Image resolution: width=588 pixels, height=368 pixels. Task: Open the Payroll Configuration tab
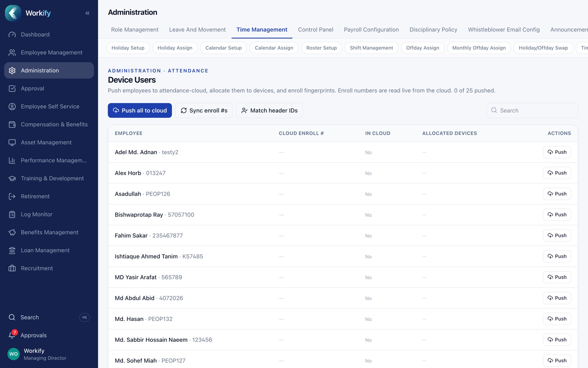point(371,29)
